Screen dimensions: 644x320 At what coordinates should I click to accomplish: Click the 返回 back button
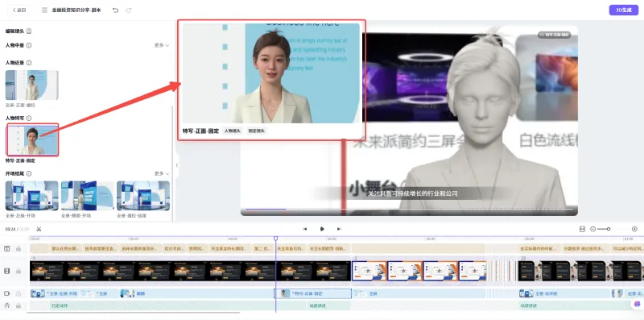[19, 10]
